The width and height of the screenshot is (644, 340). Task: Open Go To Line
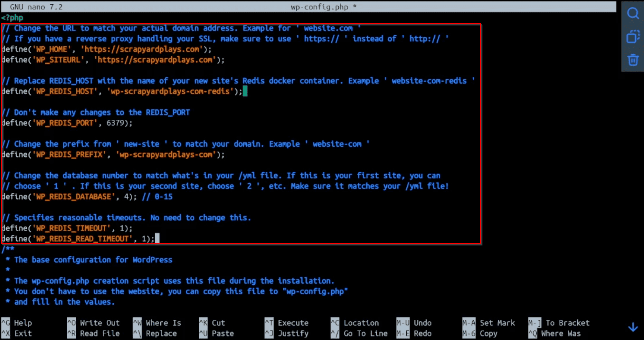pos(365,333)
